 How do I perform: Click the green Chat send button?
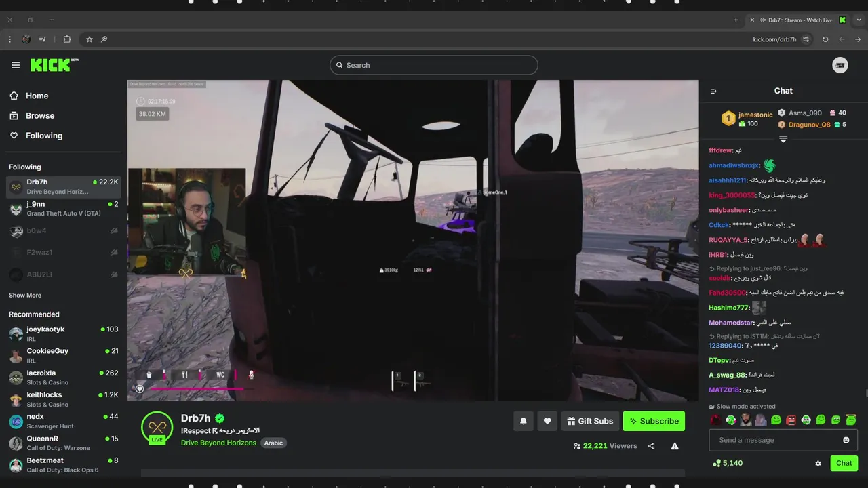(844, 463)
